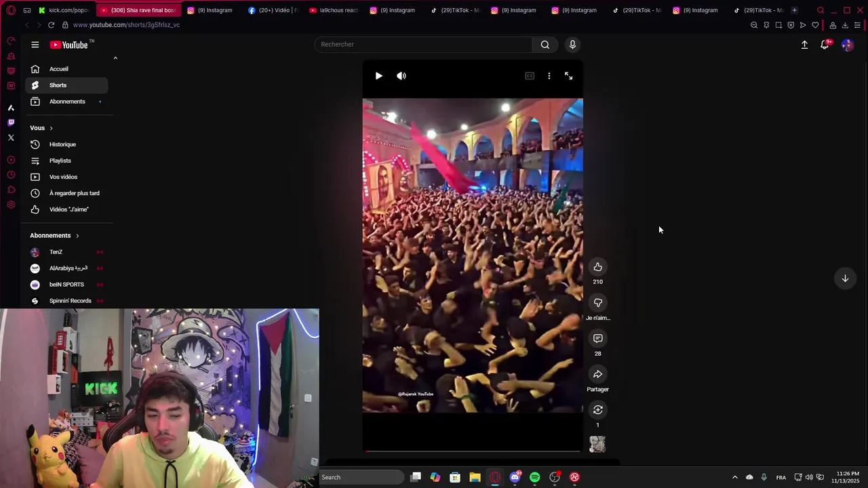Open File Explorer from the taskbar
Viewport: 868px width, 488px height.
click(x=475, y=477)
